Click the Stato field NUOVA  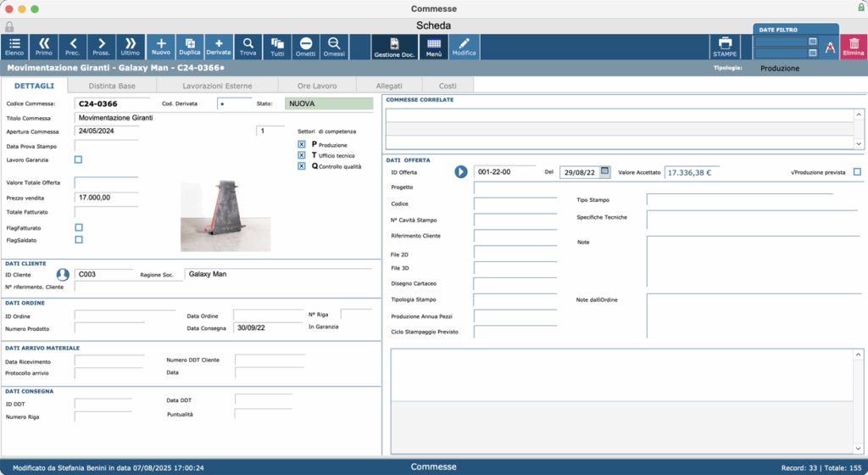click(329, 103)
